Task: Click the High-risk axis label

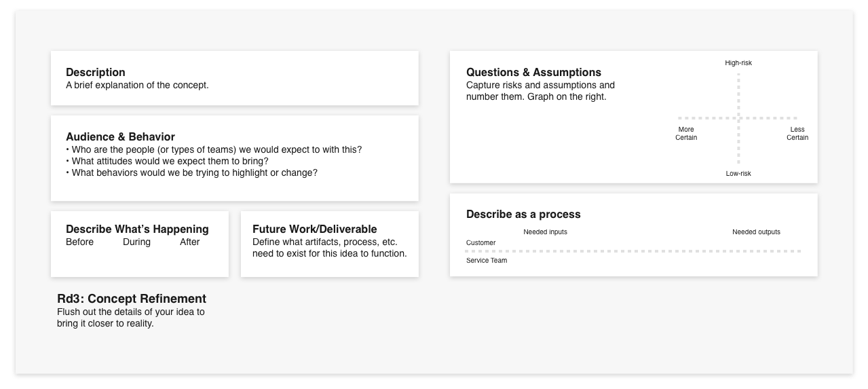Action: (x=738, y=63)
